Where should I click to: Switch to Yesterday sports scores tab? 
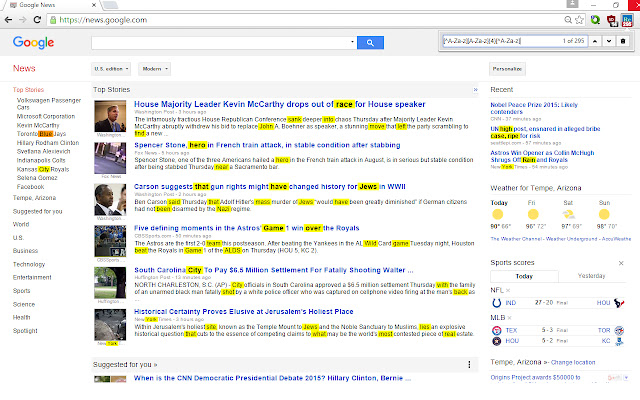591,275
